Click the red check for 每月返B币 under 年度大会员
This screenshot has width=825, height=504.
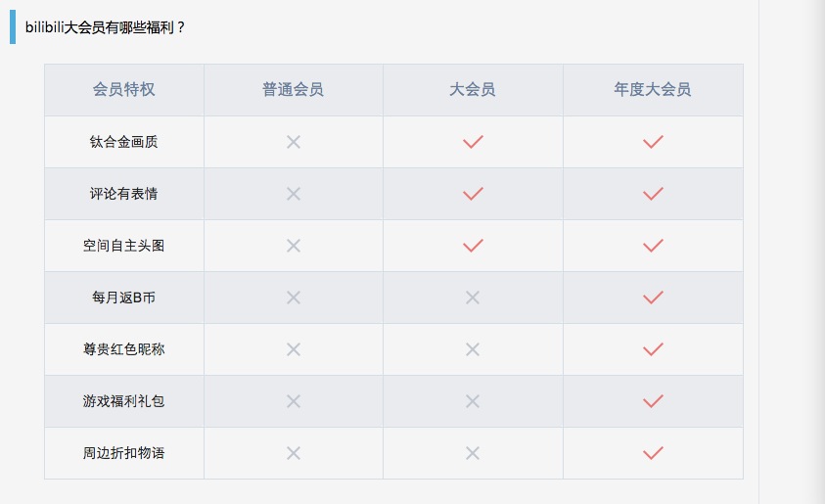[x=653, y=298]
